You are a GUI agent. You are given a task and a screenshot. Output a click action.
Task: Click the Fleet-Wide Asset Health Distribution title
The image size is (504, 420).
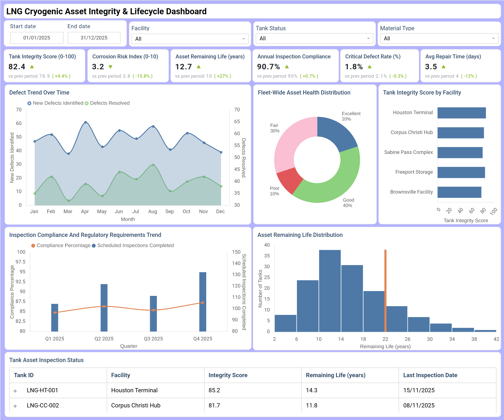coord(304,93)
